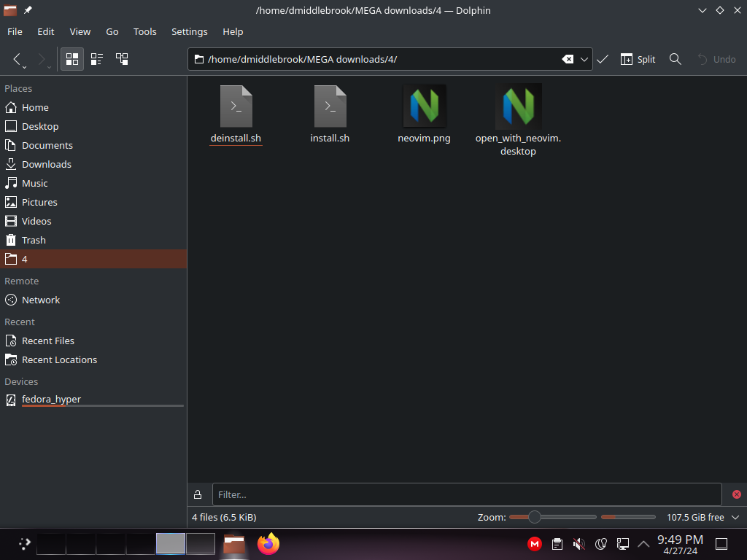This screenshot has width=747, height=560.
Task: Open the application launcher in taskbar
Action: click(x=24, y=544)
